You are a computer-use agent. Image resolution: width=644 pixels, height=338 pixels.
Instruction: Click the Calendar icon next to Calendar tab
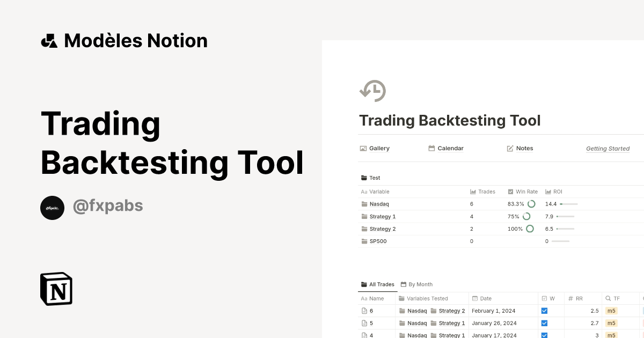coord(431,148)
